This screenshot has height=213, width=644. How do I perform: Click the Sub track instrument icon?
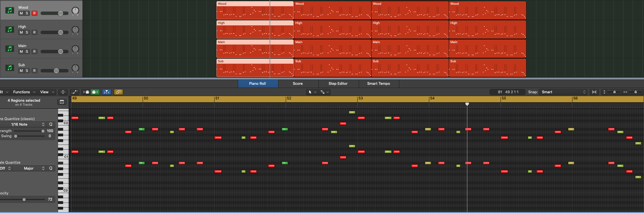[x=10, y=68]
